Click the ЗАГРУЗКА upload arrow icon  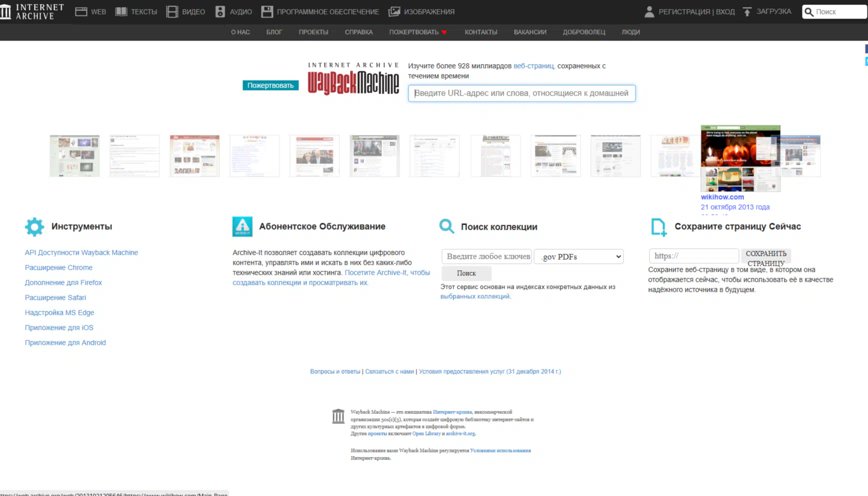[x=747, y=12]
